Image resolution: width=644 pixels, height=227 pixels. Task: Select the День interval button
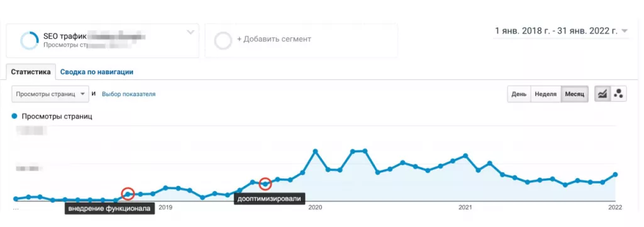click(519, 94)
